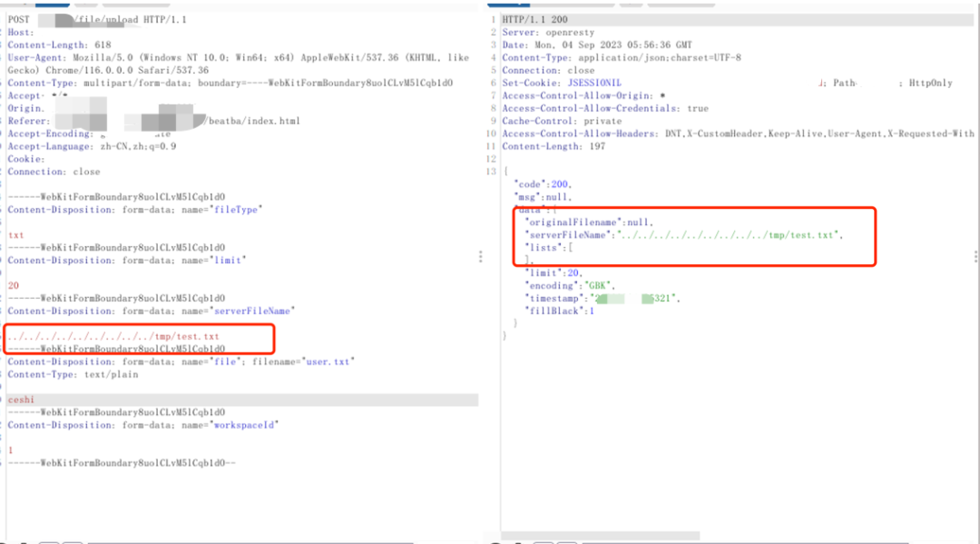Click 'Connection: close' in the response pane

548,70
